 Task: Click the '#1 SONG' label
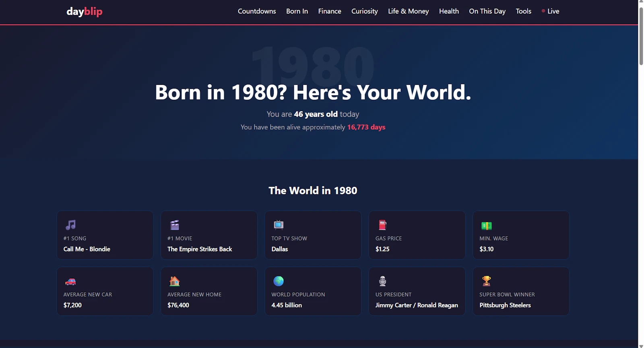tap(75, 238)
